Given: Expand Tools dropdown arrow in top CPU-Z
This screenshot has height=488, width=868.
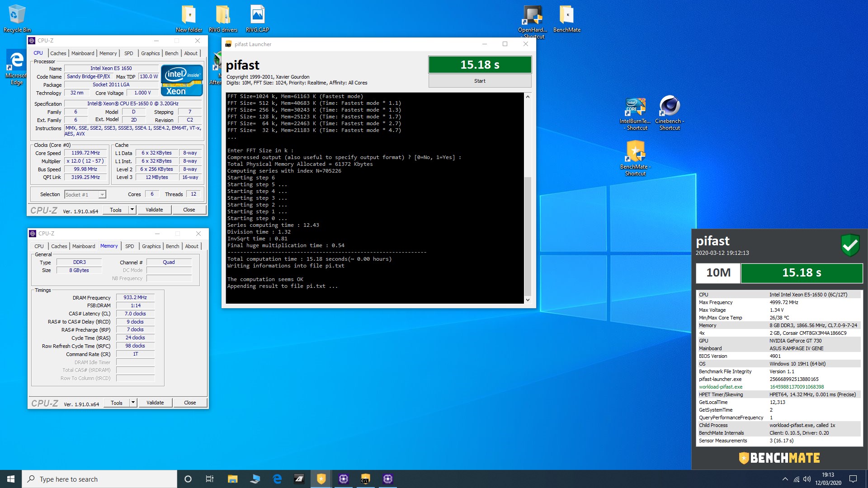Looking at the screenshot, I should [132, 210].
